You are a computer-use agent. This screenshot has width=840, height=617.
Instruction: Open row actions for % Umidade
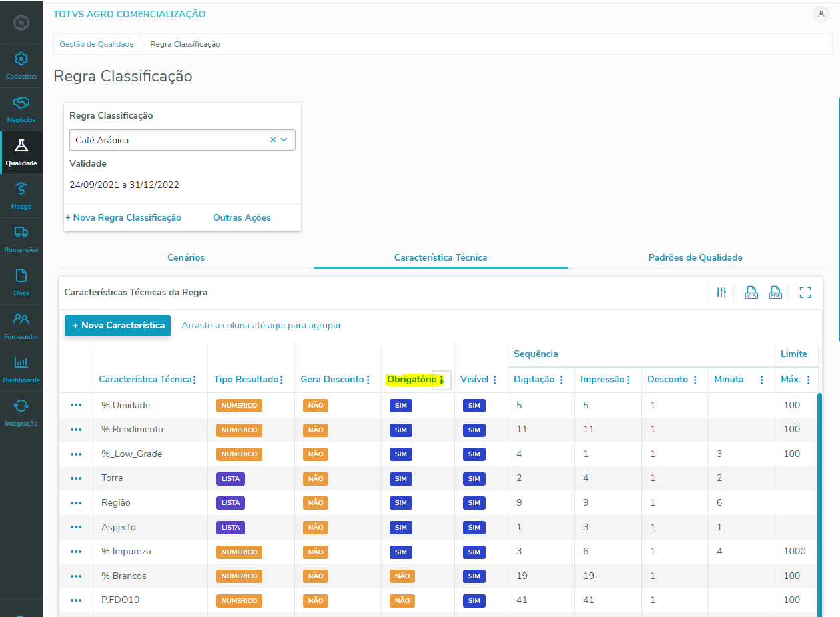click(x=76, y=405)
